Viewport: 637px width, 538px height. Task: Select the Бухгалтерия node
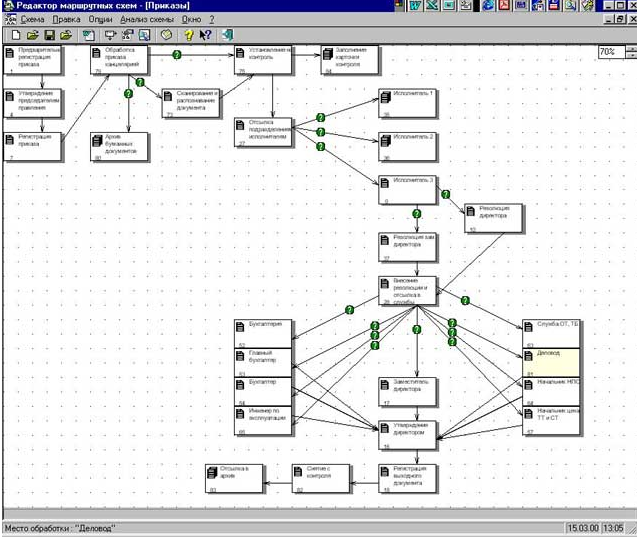coord(263,334)
